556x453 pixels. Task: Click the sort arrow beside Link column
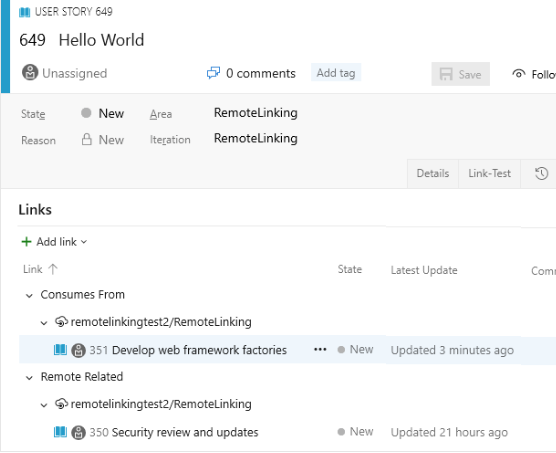53,269
